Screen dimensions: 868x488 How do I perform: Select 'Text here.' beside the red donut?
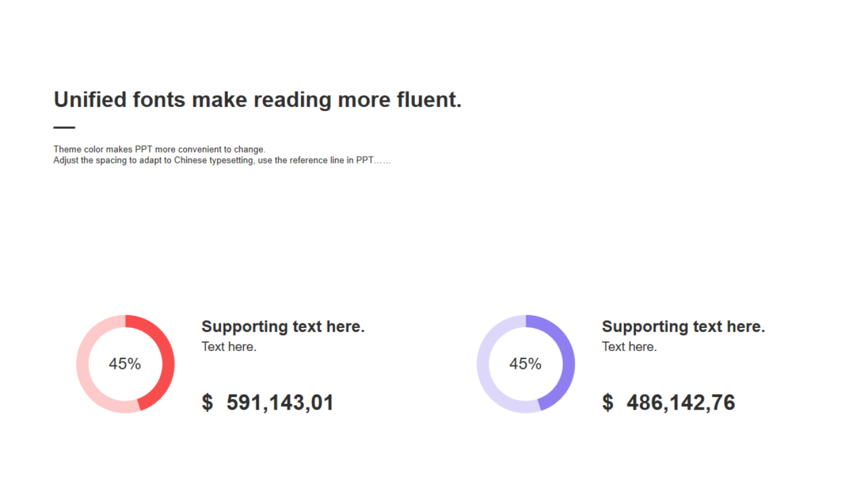tap(229, 347)
